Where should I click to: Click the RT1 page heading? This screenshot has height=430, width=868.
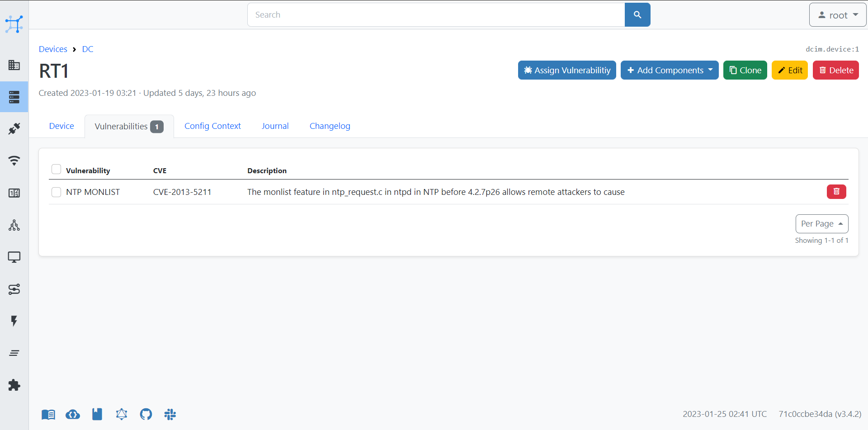click(54, 71)
